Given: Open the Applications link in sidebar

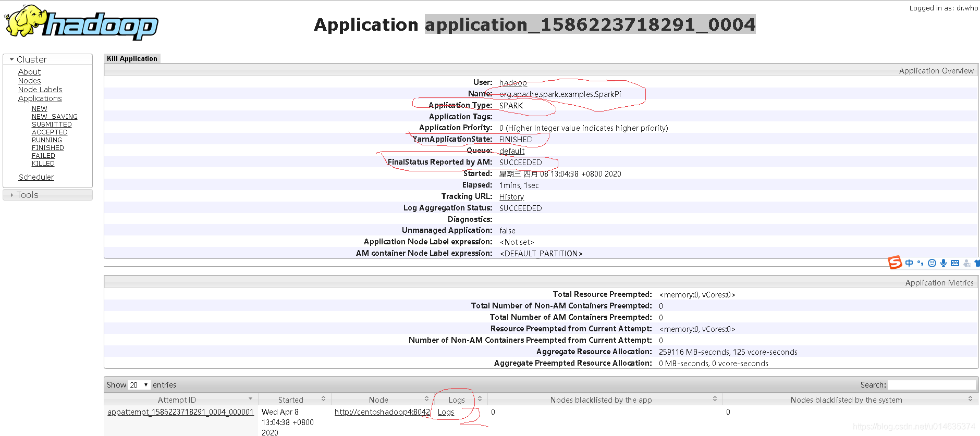Looking at the screenshot, I should coord(40,98).
